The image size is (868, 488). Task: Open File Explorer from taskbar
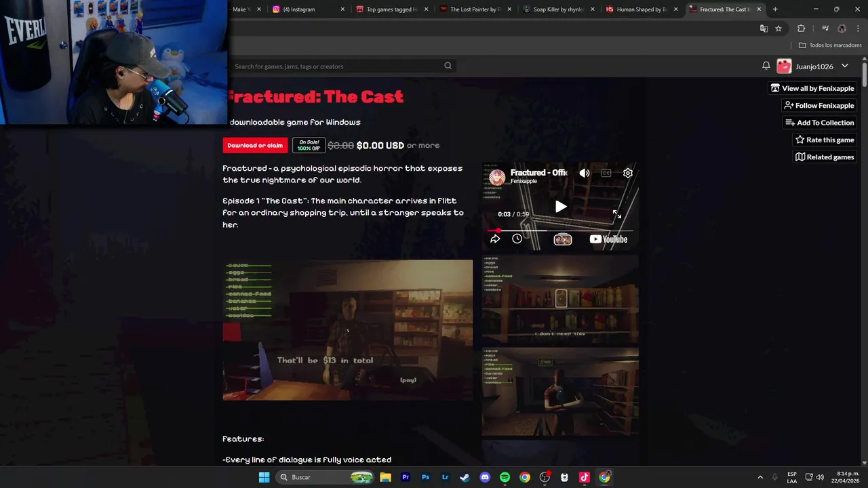[x=385, y=477]
